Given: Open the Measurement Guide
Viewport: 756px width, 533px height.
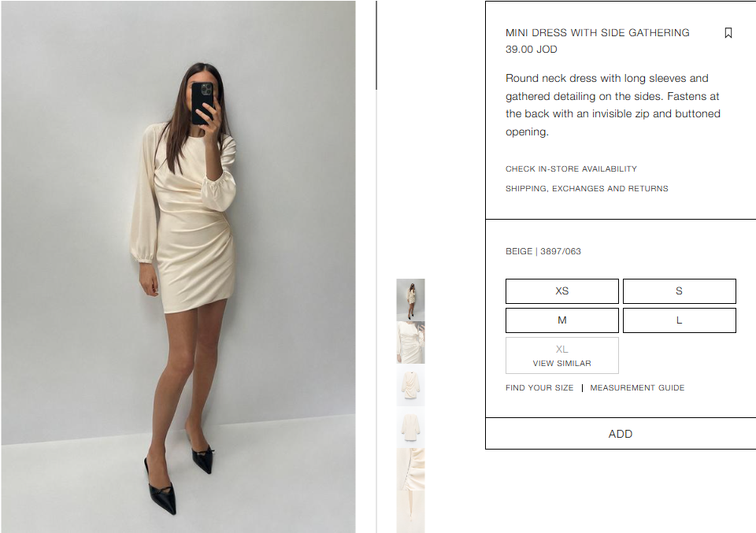Looking at the screenshot, I should click(637, 388).
